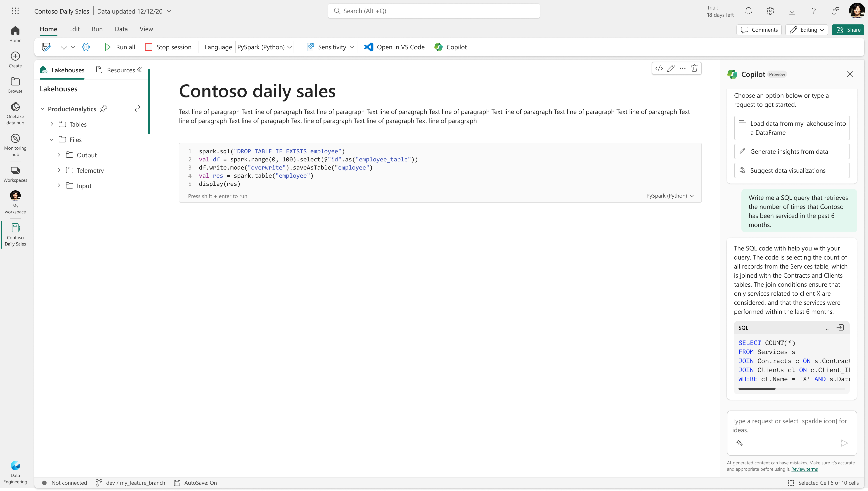Open the Sensitivity dropdown
Viewport: 868px width, 491px height.
[330, 47]
